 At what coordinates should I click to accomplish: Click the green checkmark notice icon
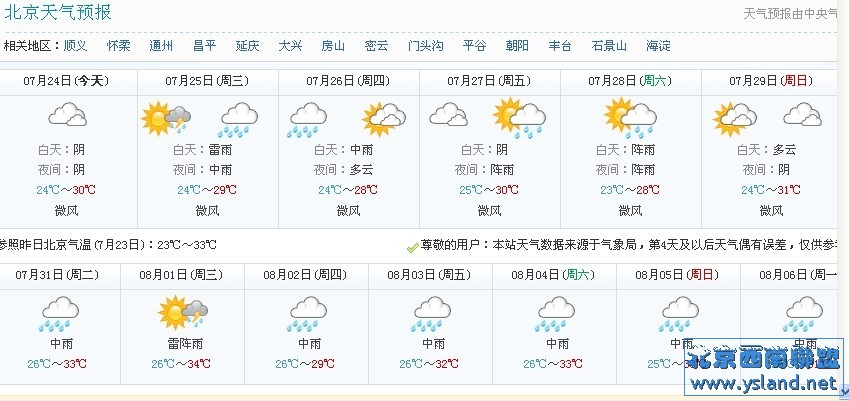click(x=413, y=247)
